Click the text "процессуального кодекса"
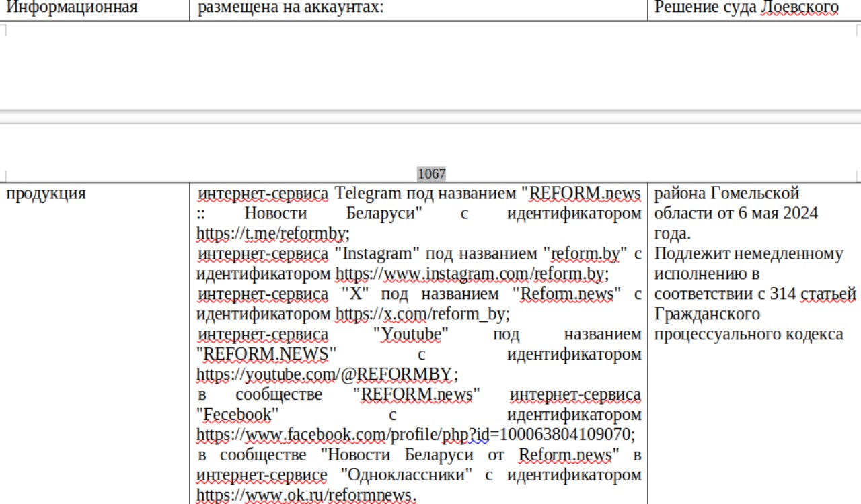Viewport: 861px width, 504px height. click(x=749, y=335)
